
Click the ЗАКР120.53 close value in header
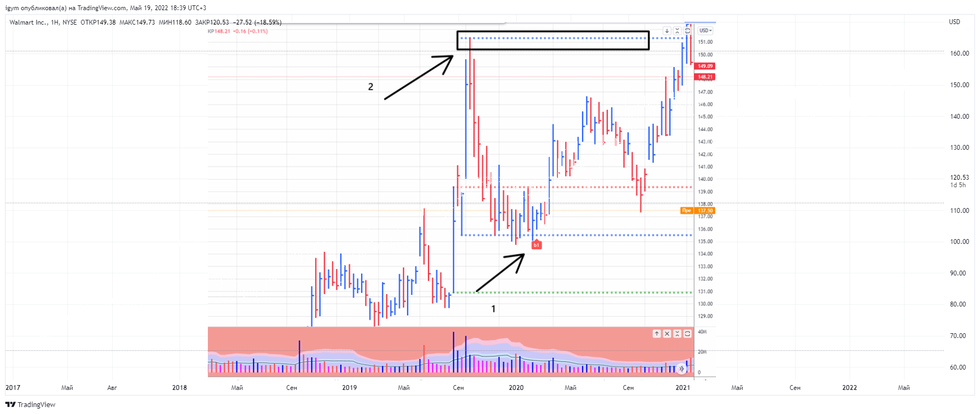212,22
